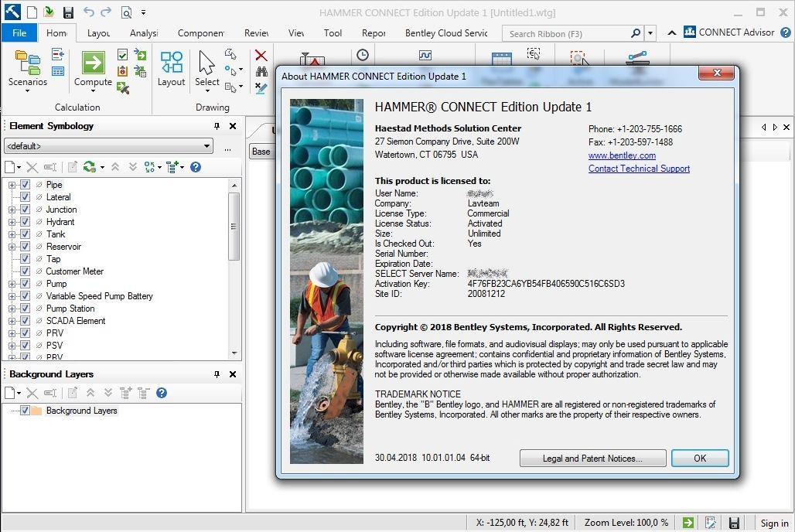Click the red Delete X icon in ribbon
The width and height of the screenshot is (795, 532).
tap(261, 56)
